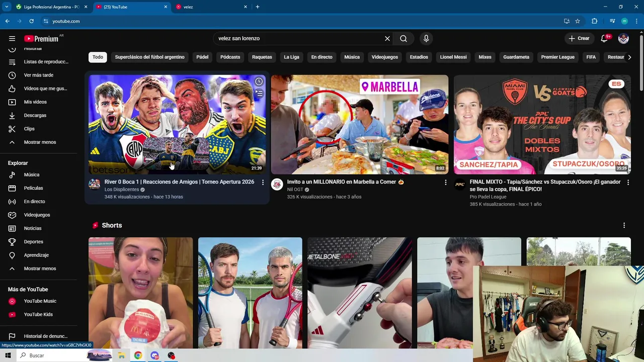Reload the page in Chrome

pyautogui.click(x=31, y=21)
